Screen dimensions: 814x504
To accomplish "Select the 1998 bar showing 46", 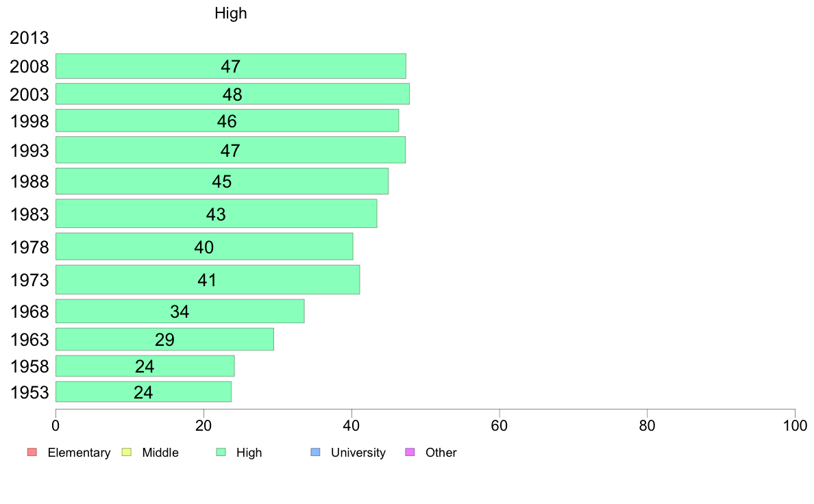I will pos(227,121).
